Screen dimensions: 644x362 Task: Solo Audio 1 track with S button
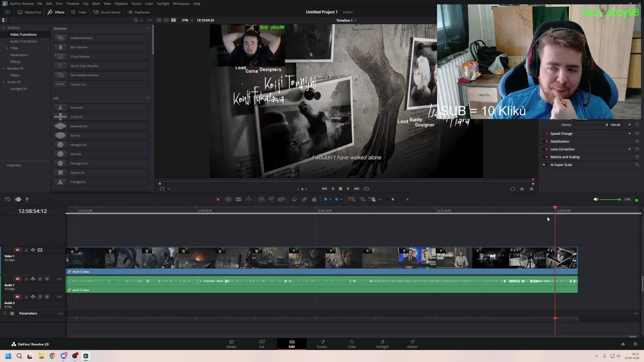tap(40, 279)
